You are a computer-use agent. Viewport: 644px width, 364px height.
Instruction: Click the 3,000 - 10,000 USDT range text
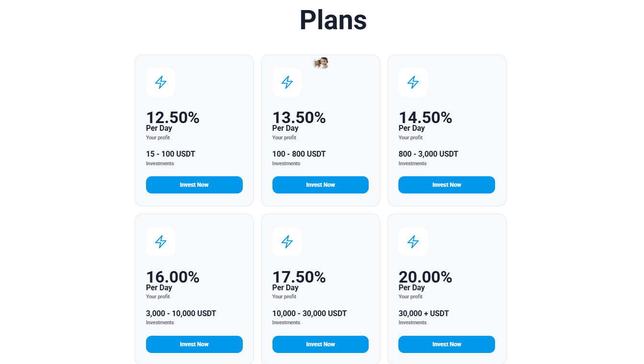point(181,314)
